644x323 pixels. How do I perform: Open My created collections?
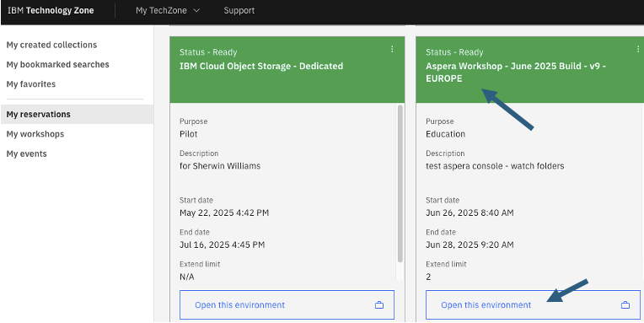coord(51,45)
